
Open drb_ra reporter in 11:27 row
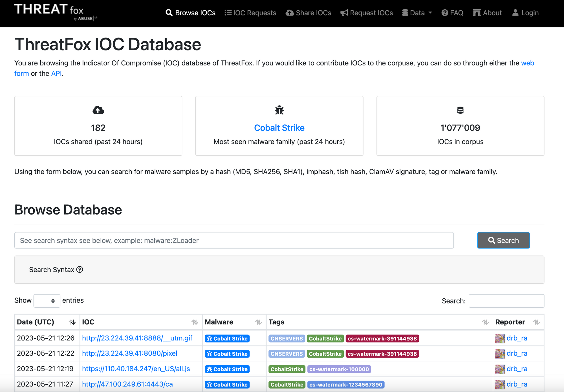pos(517,384)
